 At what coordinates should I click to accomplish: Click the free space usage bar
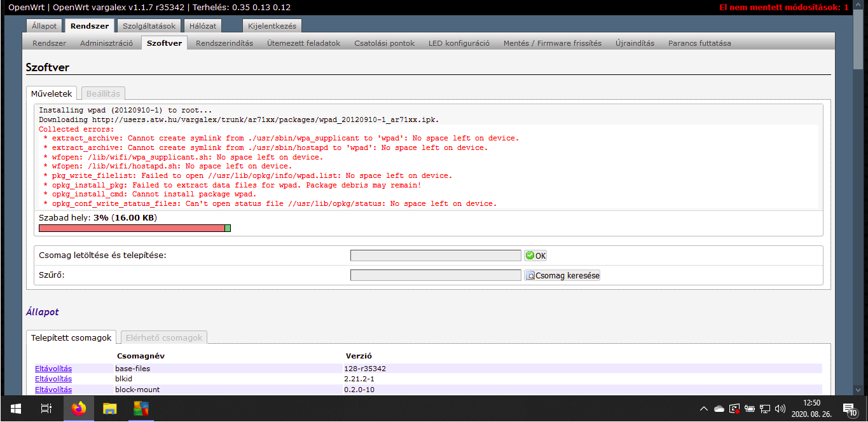click(x=135, y=228)
